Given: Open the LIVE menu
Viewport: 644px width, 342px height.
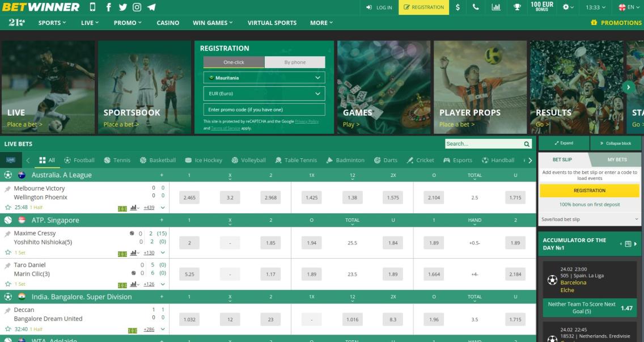Looking at the screenshot, I should [90, 23].
